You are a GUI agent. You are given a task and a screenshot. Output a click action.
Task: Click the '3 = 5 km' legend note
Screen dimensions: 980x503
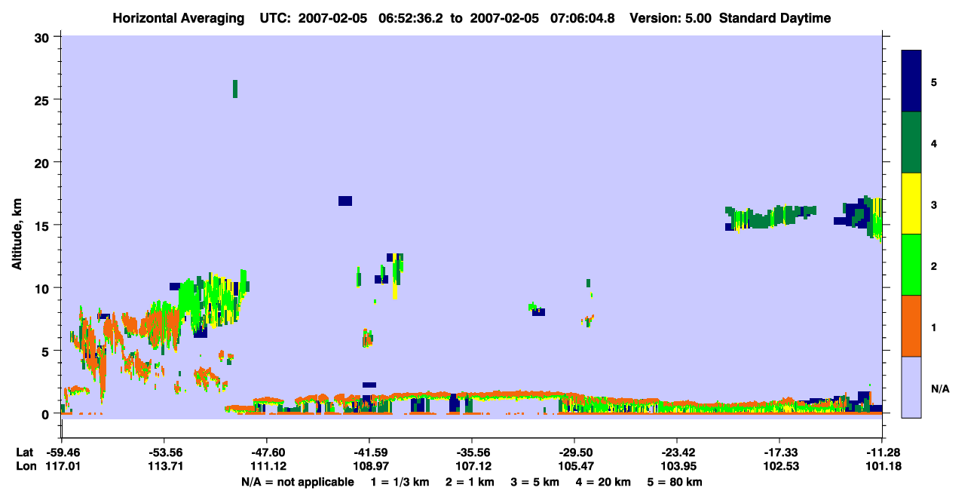pyautogui.click(x=534, y=482)
